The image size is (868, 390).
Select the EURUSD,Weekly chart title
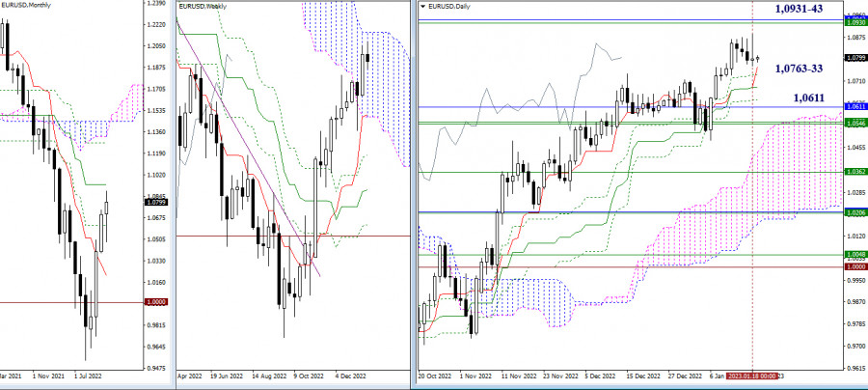(203, 7)
